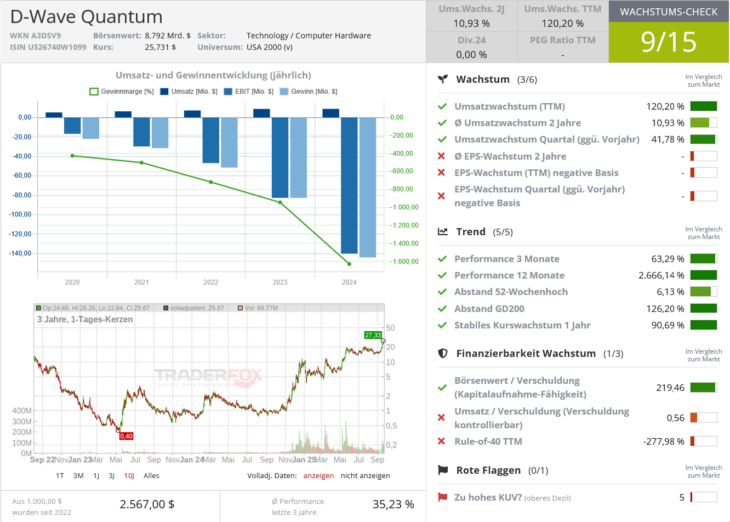Click the checkmark beside Performance 3 Monate
The image size is (730, 522).
tap(442, 259)
